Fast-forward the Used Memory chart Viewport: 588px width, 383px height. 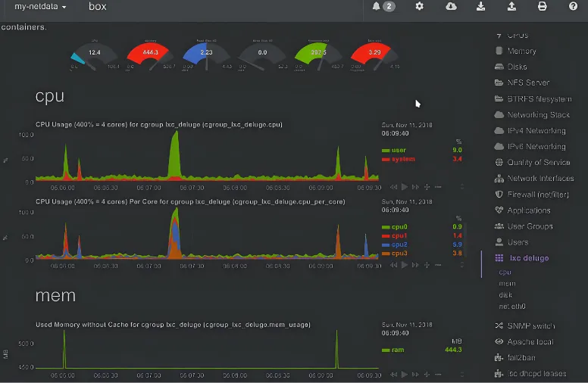(415, 374)
